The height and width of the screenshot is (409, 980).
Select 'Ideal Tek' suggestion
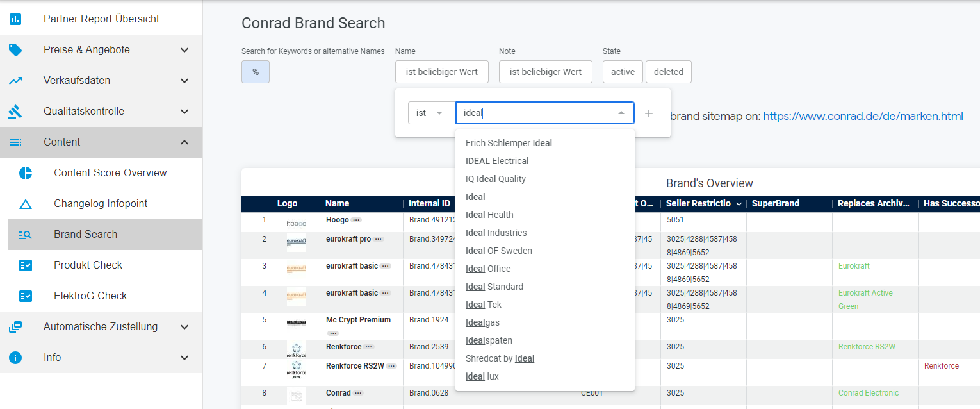[x=545, y=305]
